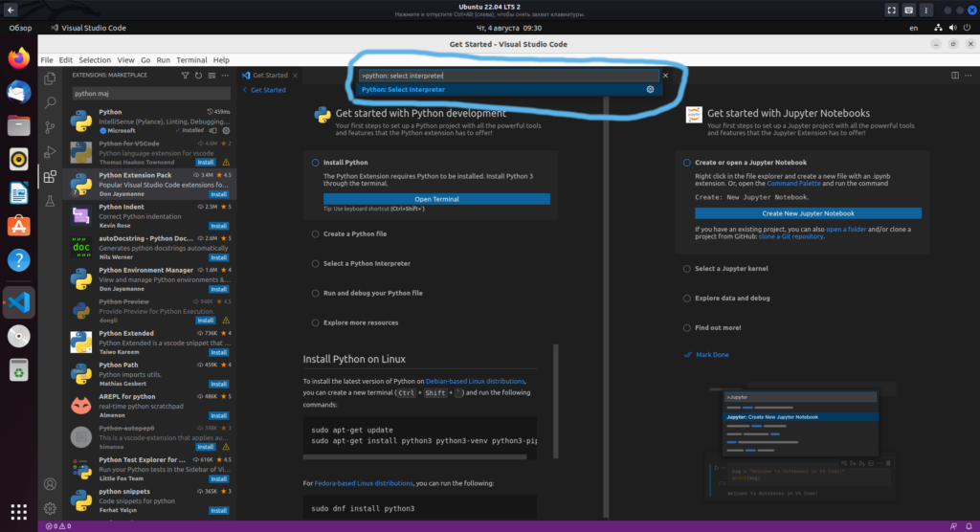This screenshot has width=980, height=532.
Task: Open the Extensions view icon
Action: pos(50,176)
